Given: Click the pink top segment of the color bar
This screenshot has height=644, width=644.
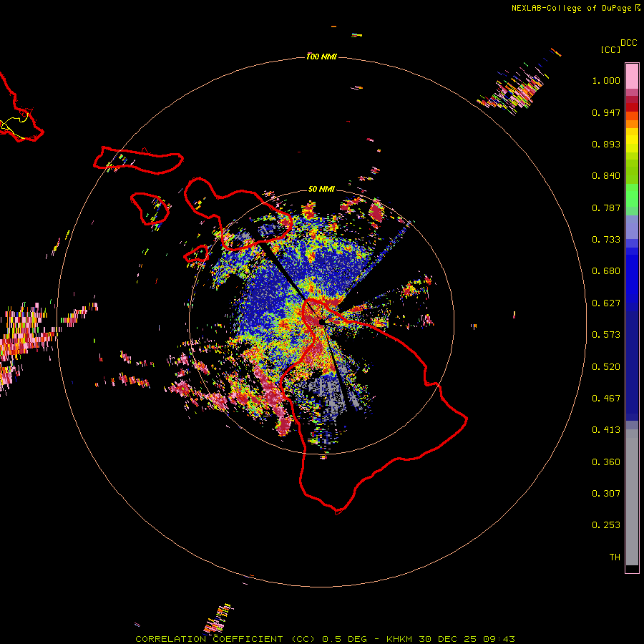Looking at the screenshot, I should [x=632, y=77].
